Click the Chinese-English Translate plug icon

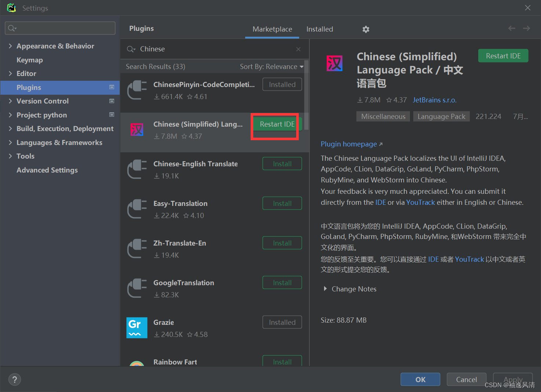click(137, 169)
